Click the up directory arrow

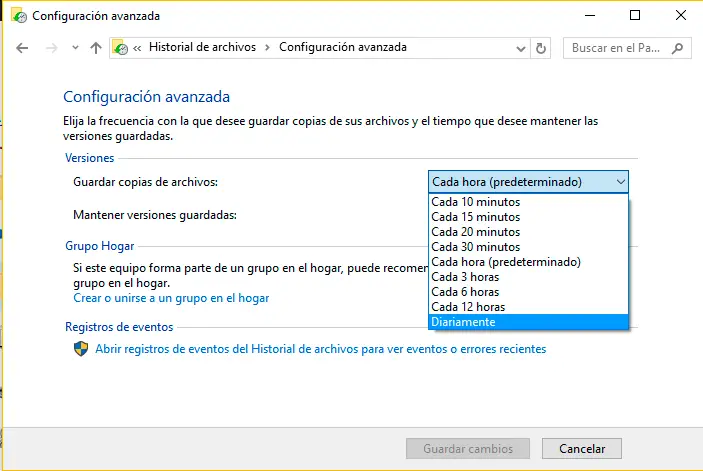(96, 48)
